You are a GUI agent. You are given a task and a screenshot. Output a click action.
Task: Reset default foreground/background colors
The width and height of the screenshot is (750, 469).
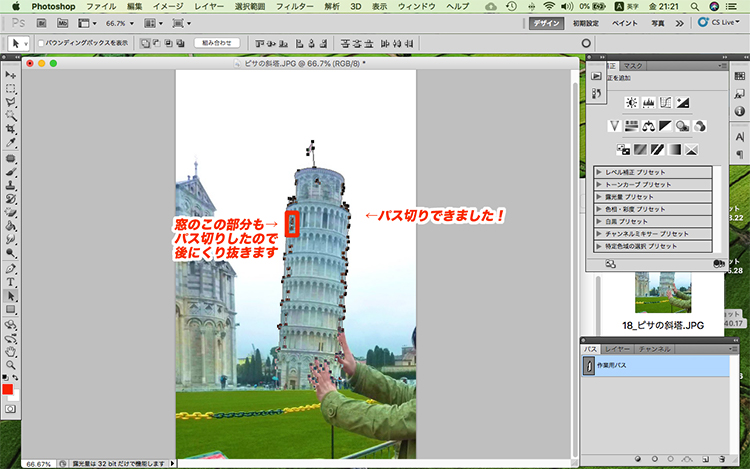(5, 378)
